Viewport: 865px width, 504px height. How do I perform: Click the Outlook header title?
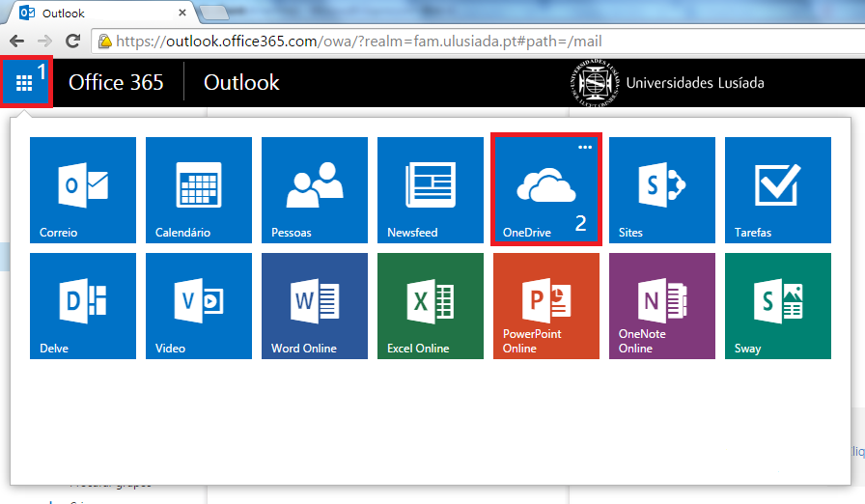pyautogui.click(x=241, y=83)
